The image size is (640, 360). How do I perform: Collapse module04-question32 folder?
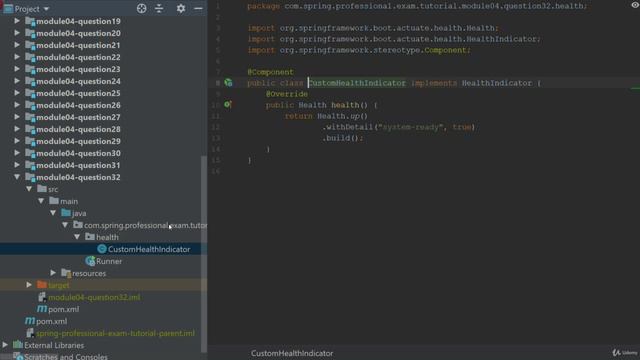[17, 177]
